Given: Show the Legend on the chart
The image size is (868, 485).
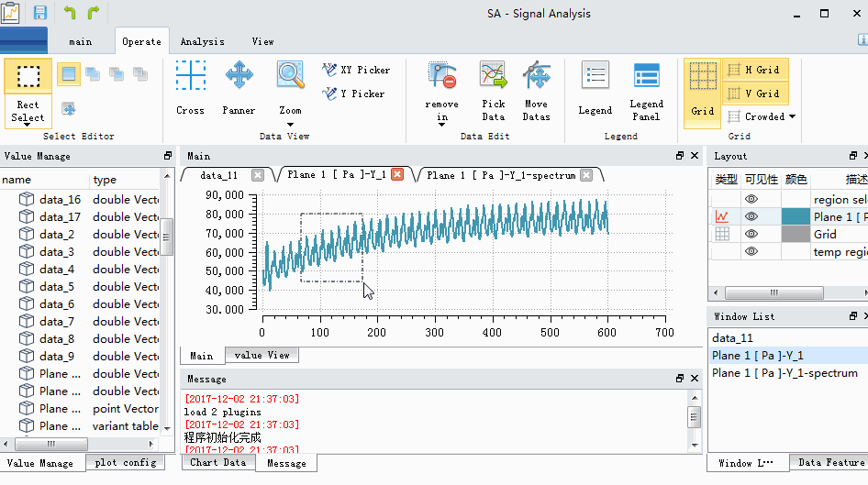Looking at the screenshot, I should (x=595, y=89).
